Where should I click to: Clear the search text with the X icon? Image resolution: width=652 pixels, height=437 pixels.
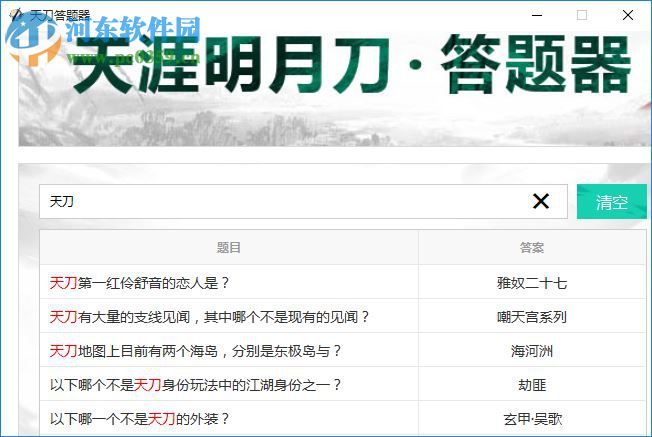pyautogui.click(x=541, y=201)
